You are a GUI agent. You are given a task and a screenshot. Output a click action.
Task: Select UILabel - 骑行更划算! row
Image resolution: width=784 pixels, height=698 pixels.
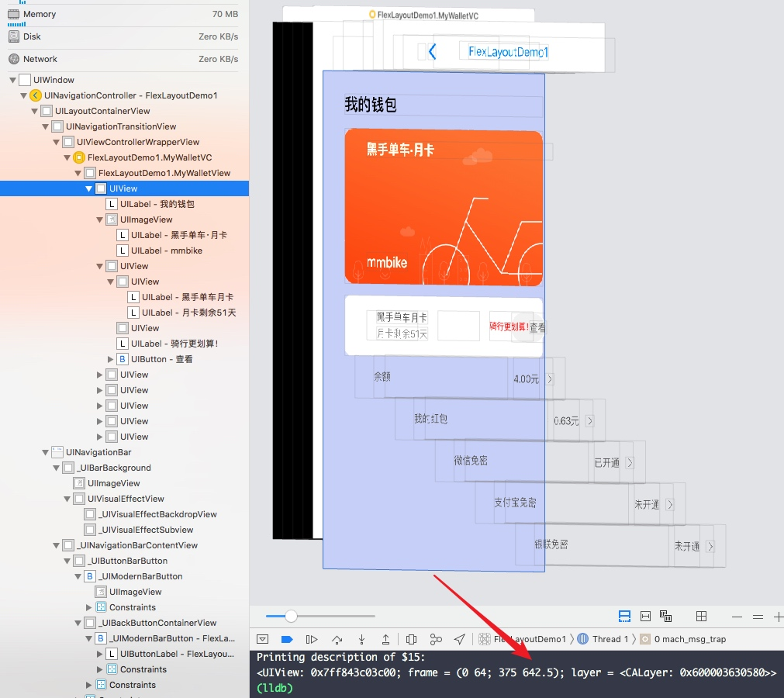125,344
